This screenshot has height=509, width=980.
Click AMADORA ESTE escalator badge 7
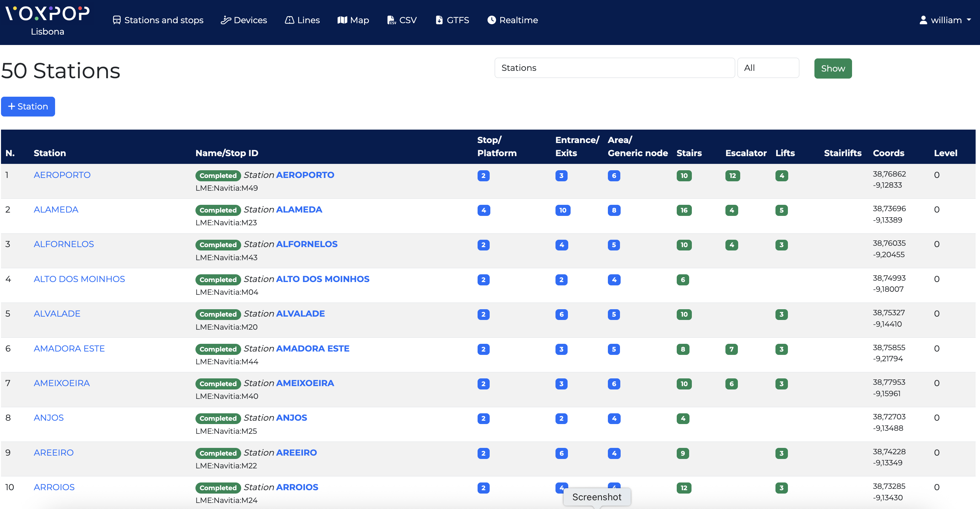point(731,349)
